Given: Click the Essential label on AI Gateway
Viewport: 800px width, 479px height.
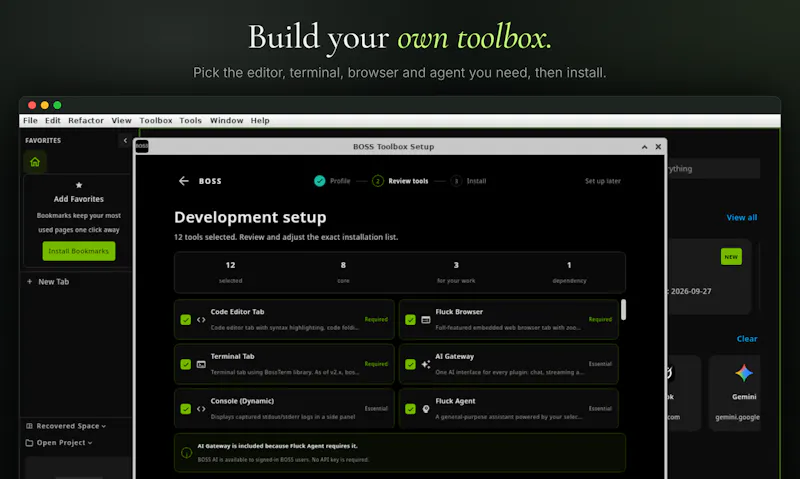Looking at the screenshot, I should pyautogui.click(x=600, y=364).
